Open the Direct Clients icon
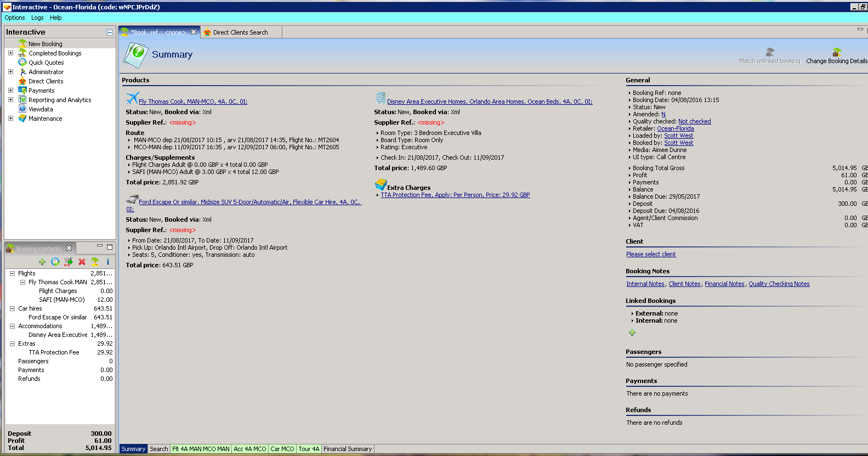The image size is (868, 456). click(x=22, y=81)
